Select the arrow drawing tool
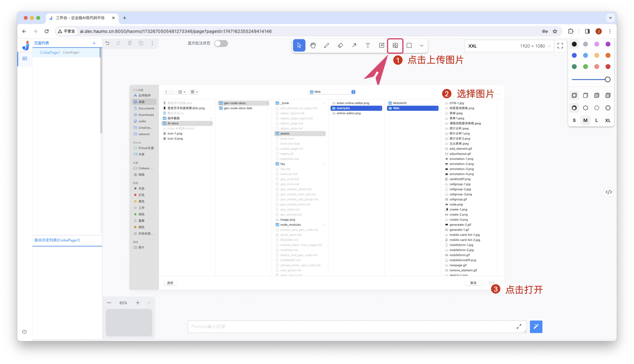 coord(354,46)
